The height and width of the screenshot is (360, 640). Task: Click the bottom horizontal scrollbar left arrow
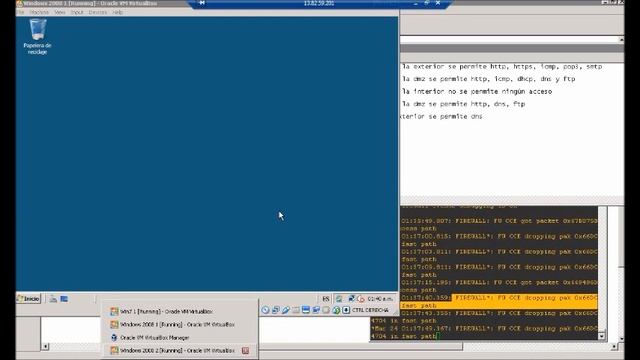coord(45,347)
